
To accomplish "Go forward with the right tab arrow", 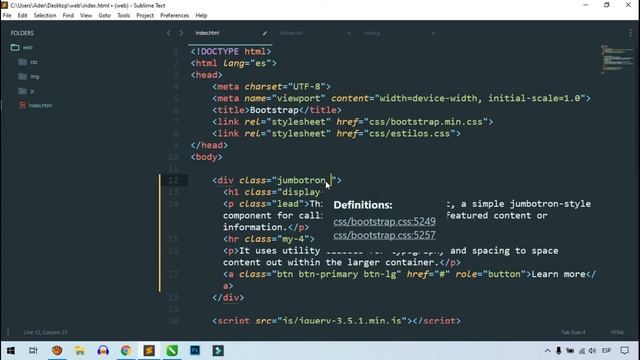I will click(181, 33).
